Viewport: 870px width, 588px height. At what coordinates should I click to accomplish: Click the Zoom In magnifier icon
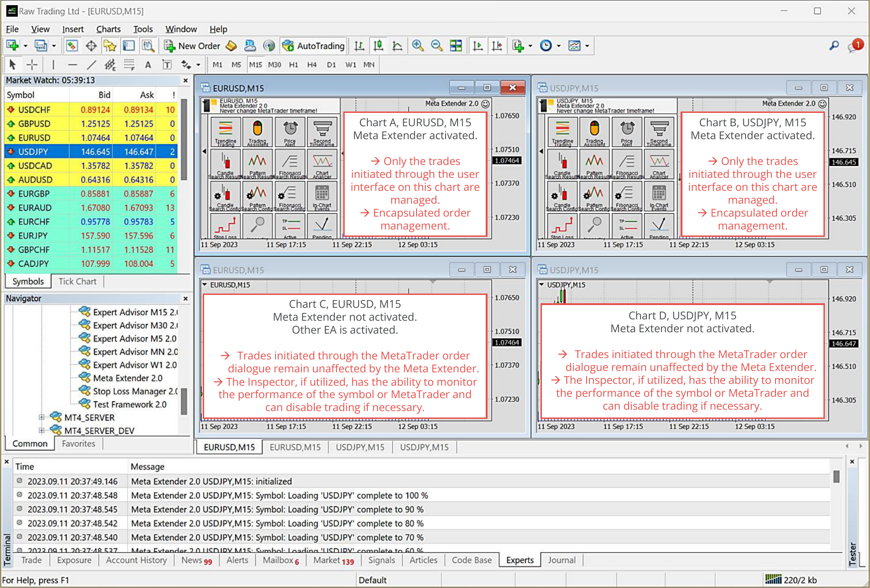[417, 46]
